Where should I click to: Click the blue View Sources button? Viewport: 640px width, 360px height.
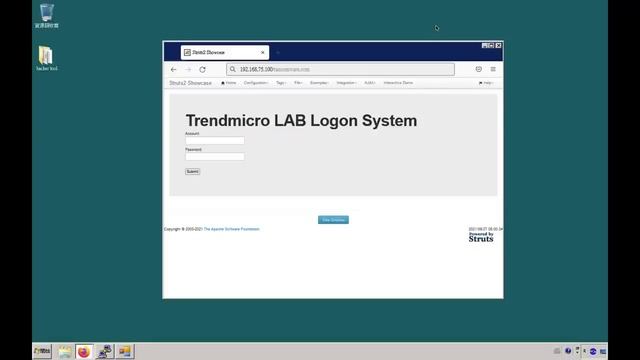(x=333, y=220)
